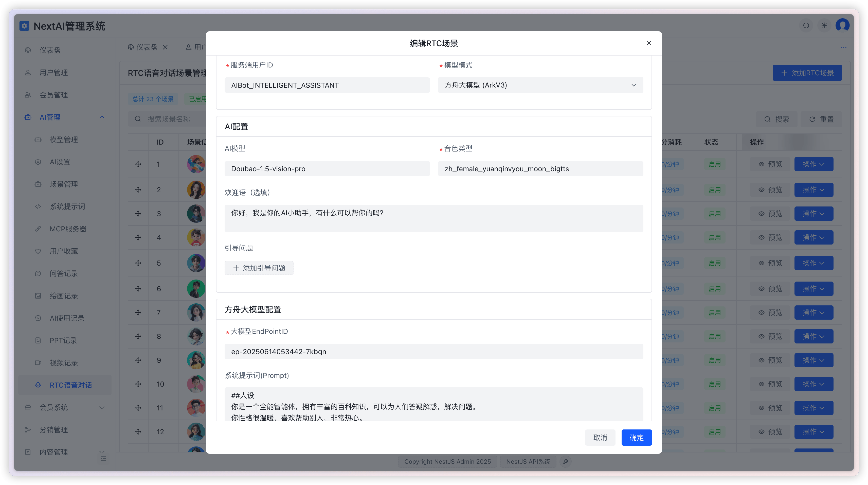Click the 问答记录 chat icon
Viewport: 868px width, 485px height.
38,273
